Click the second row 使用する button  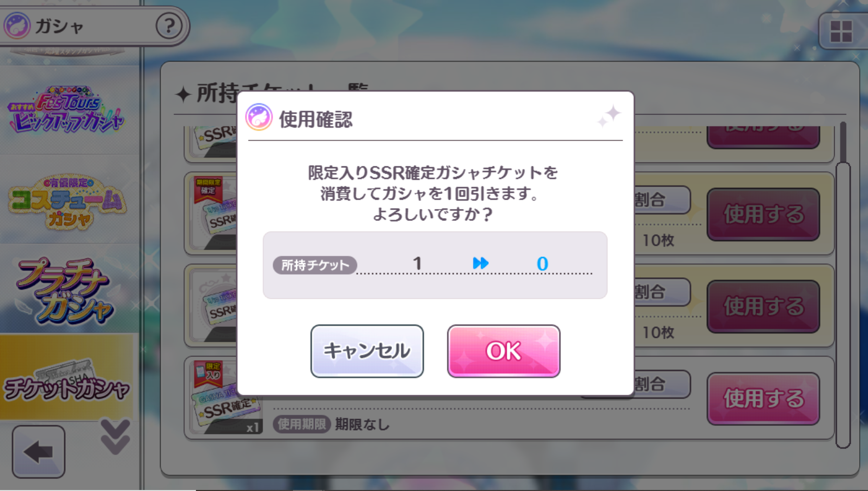point(763,214)
